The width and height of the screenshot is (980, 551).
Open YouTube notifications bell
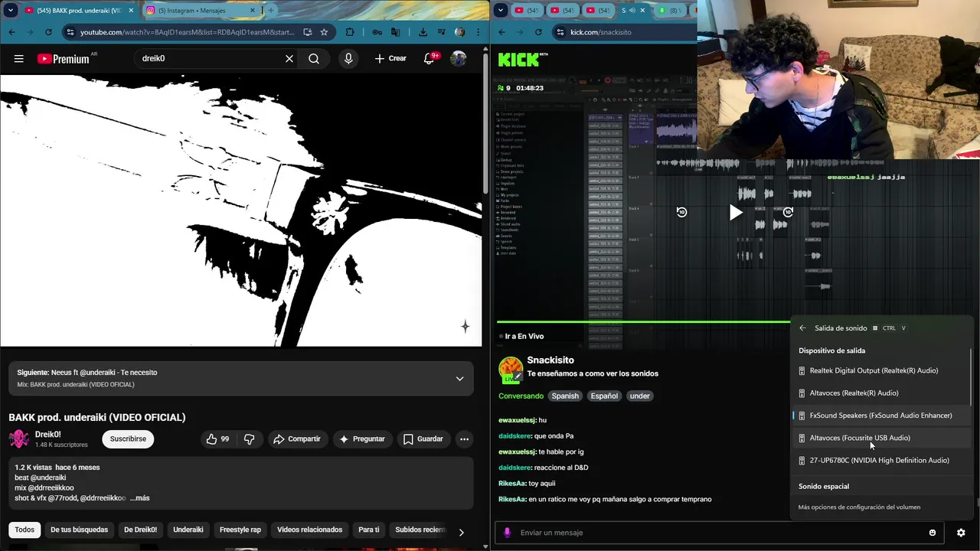pyautogui.click(x=430, y=58)
